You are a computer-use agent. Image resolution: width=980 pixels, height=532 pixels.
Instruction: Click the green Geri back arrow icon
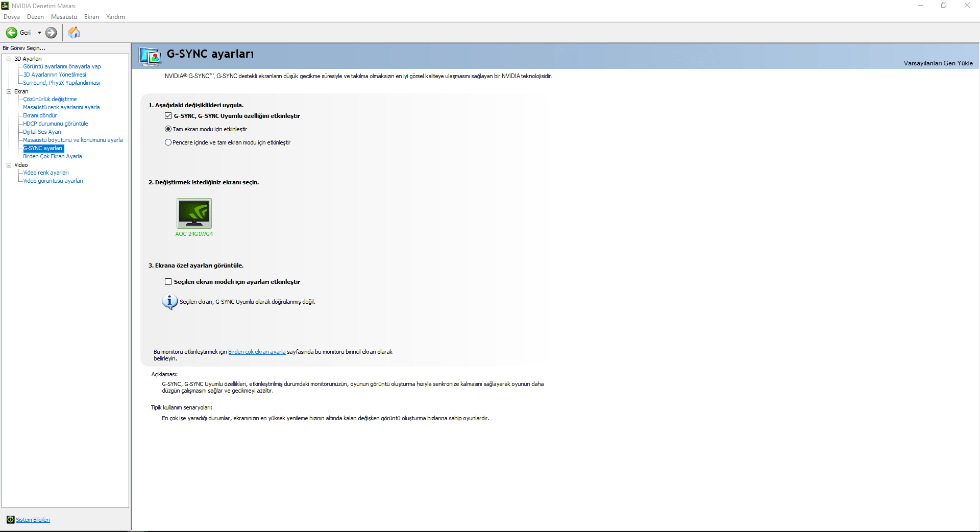[11, 33]
